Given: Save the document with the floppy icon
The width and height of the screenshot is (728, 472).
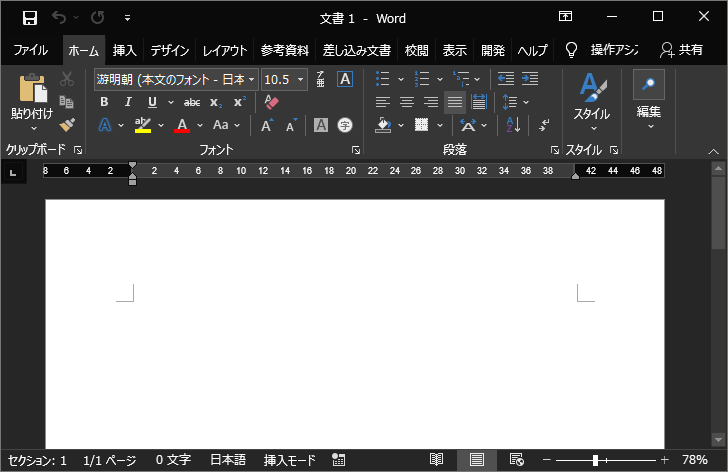Looking at the screenshot, I should (x=30, y=18).
